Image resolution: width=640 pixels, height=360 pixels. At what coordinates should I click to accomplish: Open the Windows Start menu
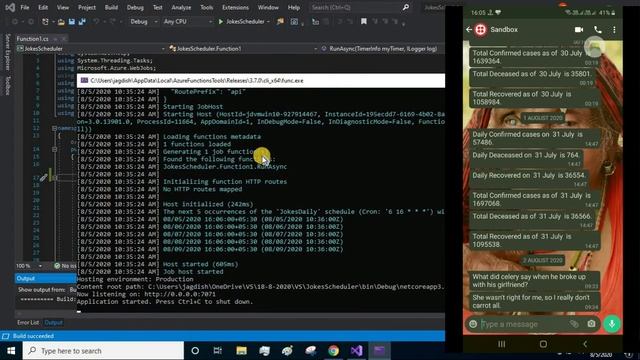[x=11, y=351]
